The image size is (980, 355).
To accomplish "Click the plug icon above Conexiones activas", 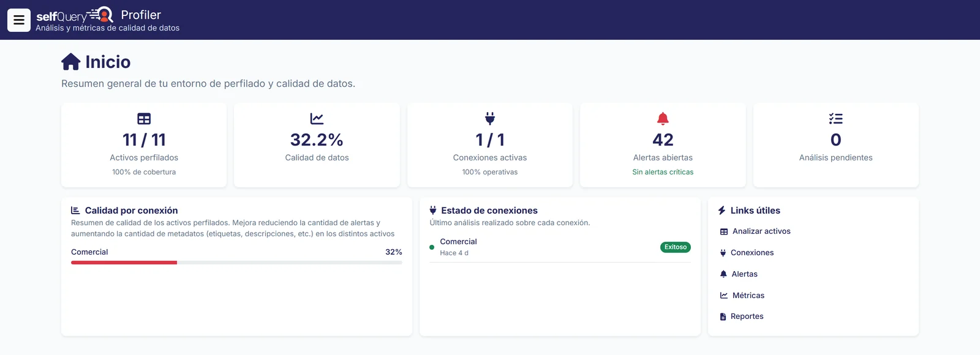I will click(x=490, y=119).
